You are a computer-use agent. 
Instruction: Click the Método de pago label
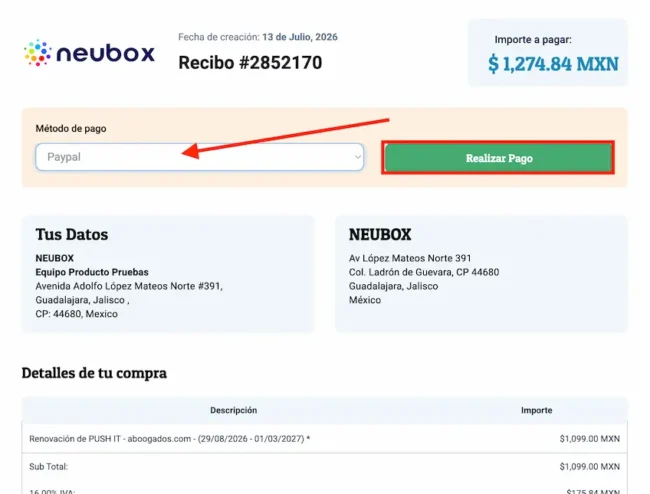click(71, 128)
